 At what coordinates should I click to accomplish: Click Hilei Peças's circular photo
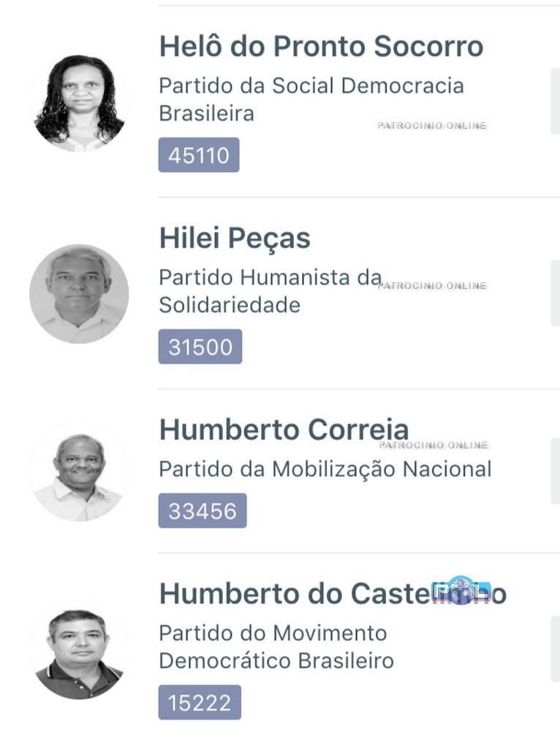tap(79, 294)
